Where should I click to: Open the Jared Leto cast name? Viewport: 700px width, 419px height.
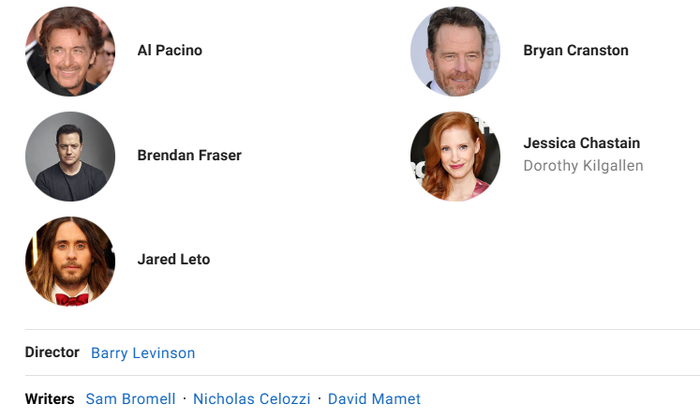(173, 260)
